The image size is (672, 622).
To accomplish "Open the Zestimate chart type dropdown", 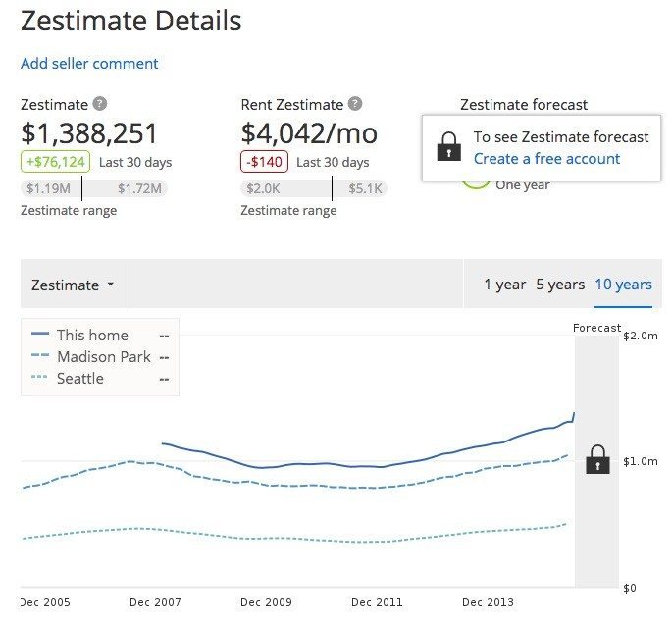I will pos(74,285).
